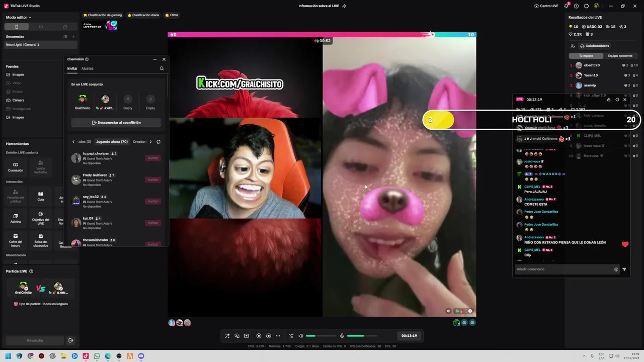Image resolution: width=644 pixels, height=362 pixels.
Task: Open TikTok LIVE Studio settings gear
Action: (x=586, y=6)
